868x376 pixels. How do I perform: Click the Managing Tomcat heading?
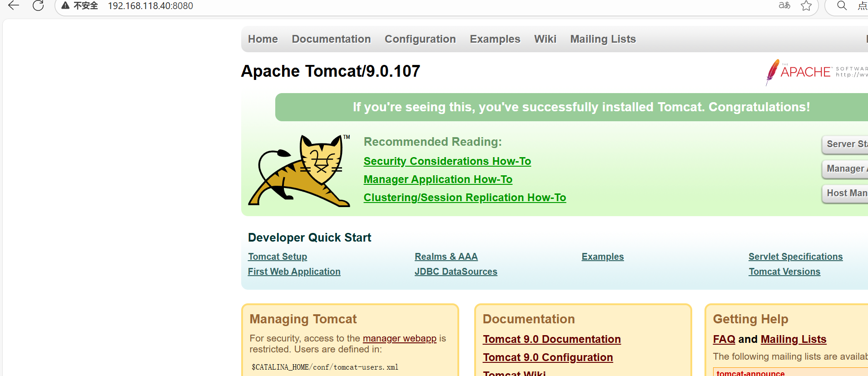[x=303, y=319]
